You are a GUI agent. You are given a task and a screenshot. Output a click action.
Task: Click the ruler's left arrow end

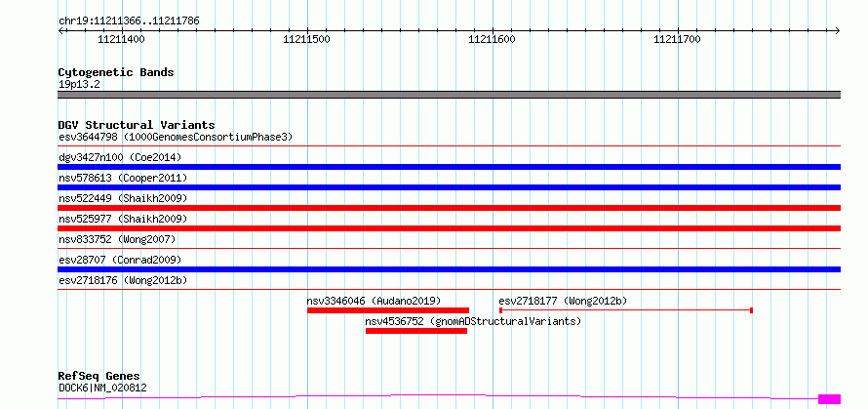60,30
